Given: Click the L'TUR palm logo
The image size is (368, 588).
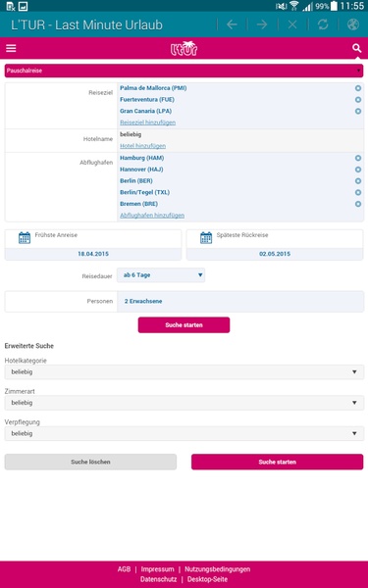Looking at the screenshot, I should click(x=184, y=48).
